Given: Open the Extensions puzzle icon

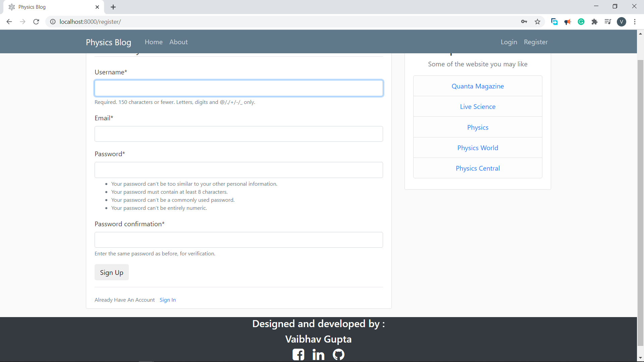Looking at the screenshot, I should (594, 22).
